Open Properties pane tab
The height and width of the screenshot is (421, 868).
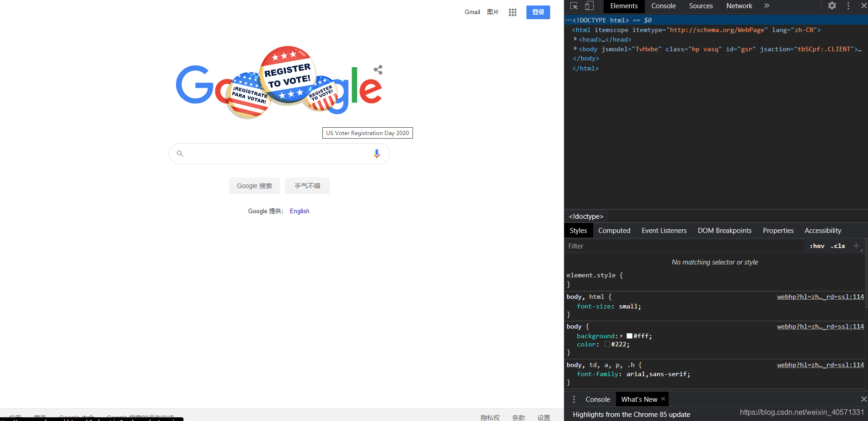coord(778,231)
